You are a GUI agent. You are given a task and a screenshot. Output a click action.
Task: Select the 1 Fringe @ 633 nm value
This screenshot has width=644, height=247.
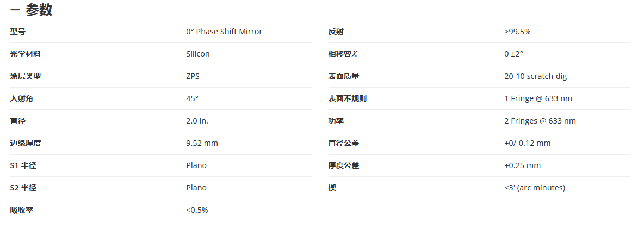[x=537, y=98]
